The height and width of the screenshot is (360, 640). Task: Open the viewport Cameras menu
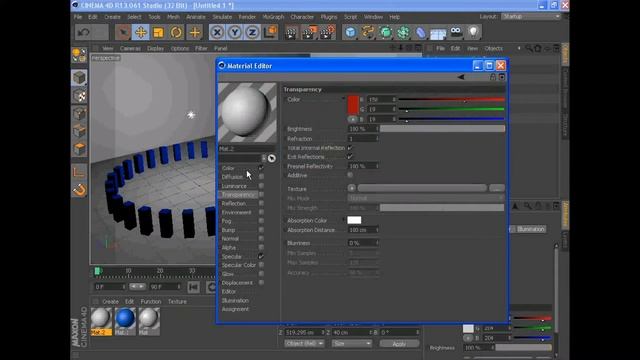click(x=130, y=48)
